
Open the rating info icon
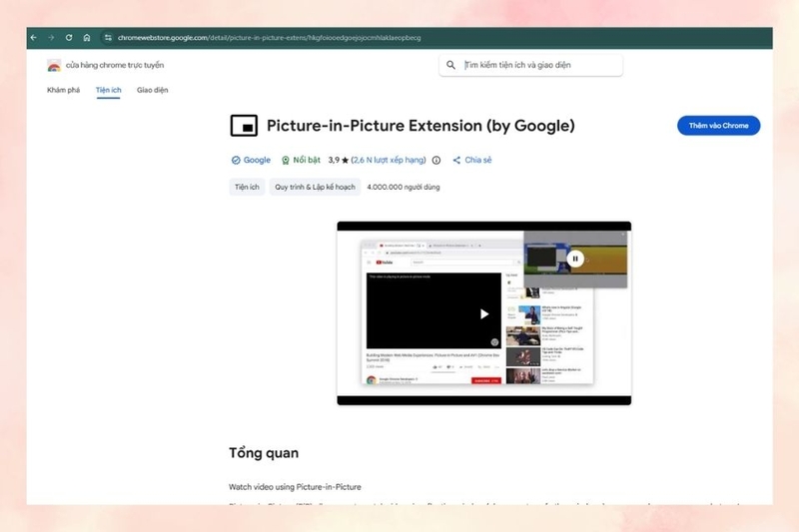pyautogui.click(x=436, y=161)
